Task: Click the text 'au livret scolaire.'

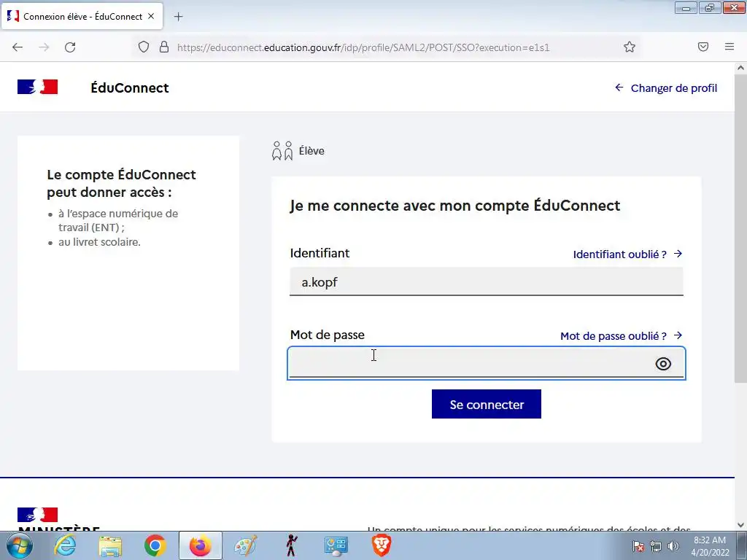Action: click(x=99, y=242)
